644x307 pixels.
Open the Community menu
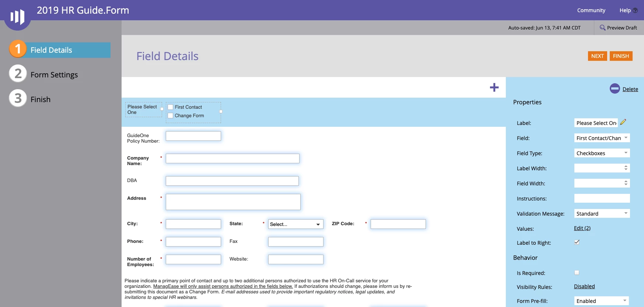point(591,10)
